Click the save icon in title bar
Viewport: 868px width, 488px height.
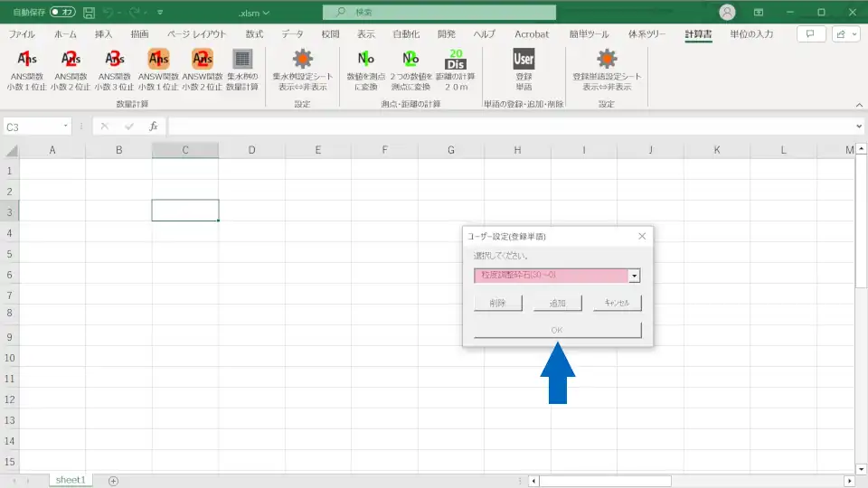click(89, 12)
